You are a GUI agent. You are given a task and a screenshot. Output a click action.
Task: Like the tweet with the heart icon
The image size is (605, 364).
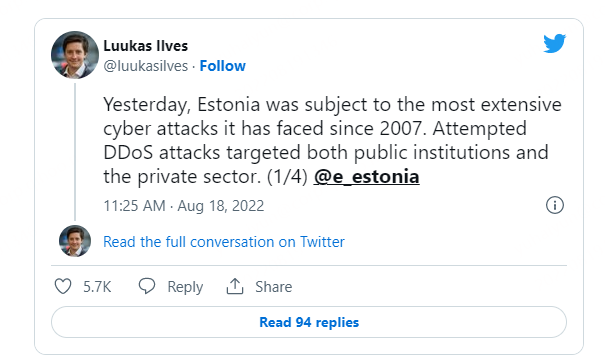coord(63,286)
